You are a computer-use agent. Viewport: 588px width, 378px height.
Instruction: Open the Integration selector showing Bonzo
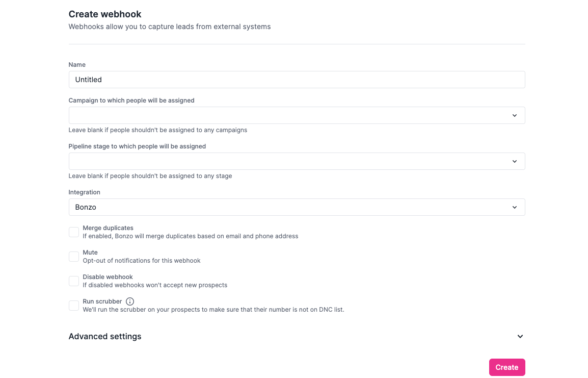pos(297,207)
